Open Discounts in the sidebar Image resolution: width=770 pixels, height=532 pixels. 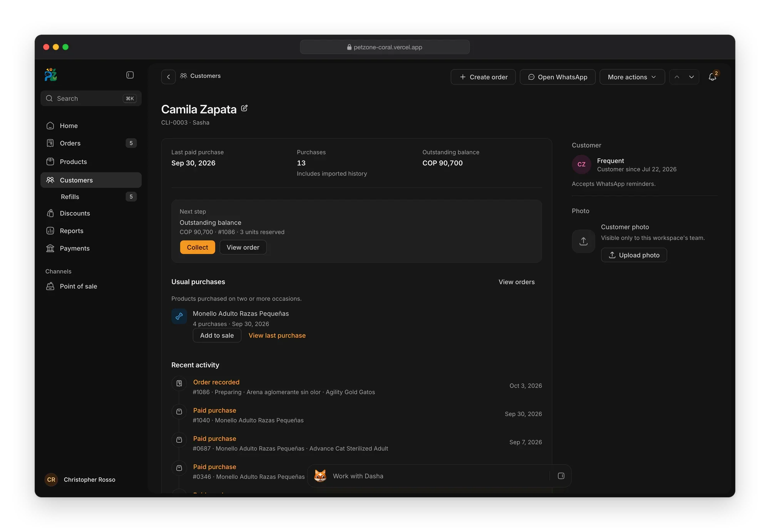[x=91, y=213]
